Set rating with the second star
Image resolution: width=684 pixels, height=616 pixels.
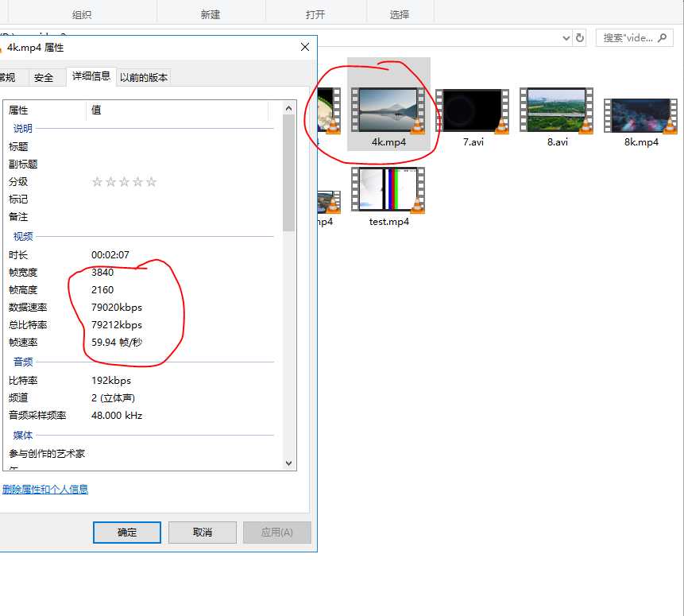(x=110, y=181)
